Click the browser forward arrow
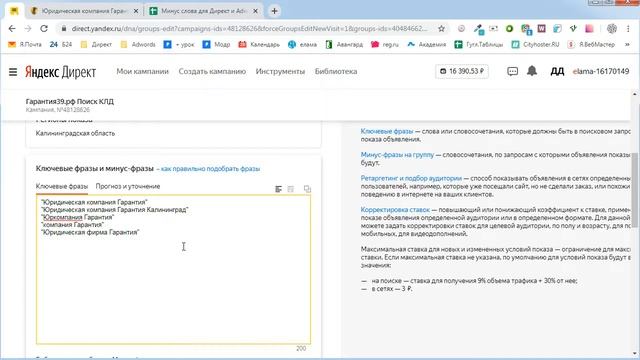The height and width of the screenshot is (360, 640). pyautogui.click(x=28, y=29)
